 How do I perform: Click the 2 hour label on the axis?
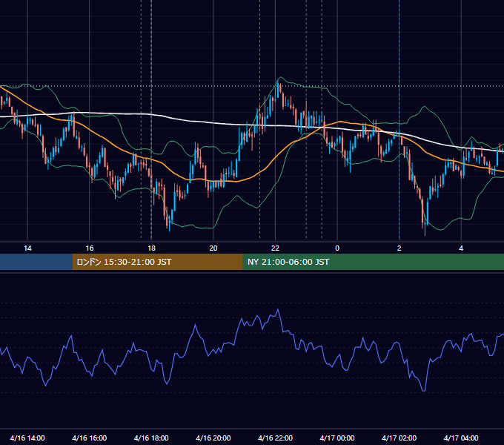pos(399,248)
